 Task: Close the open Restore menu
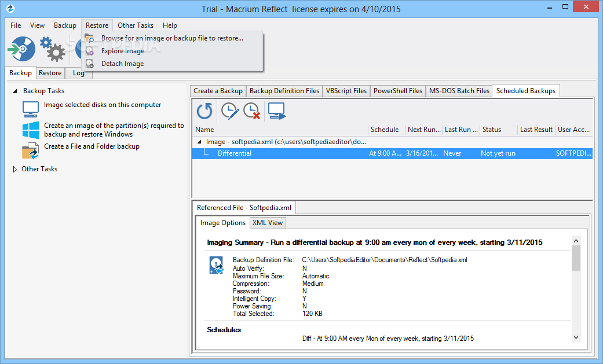point(97,25)
